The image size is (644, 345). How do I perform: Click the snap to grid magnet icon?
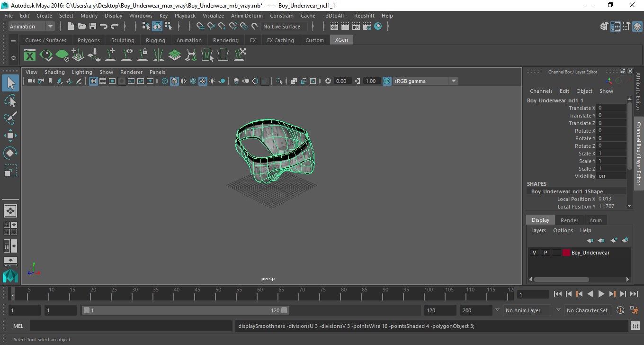click(200, 26)
